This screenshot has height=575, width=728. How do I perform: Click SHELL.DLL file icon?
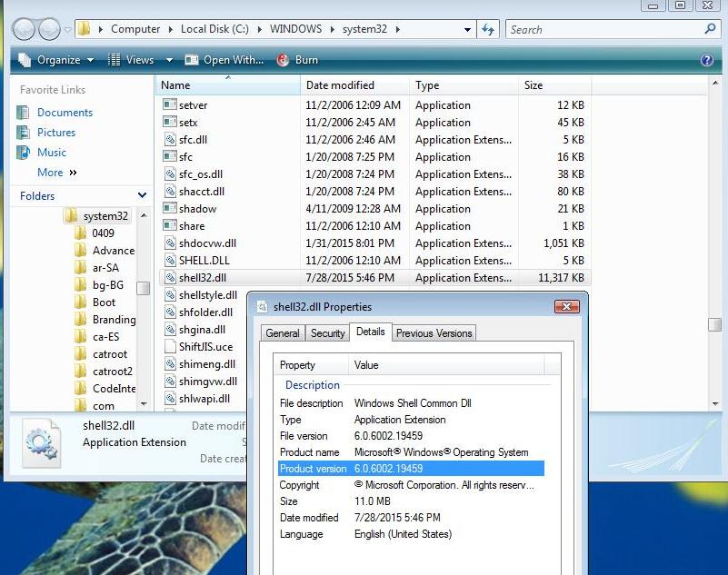[170, 260]
